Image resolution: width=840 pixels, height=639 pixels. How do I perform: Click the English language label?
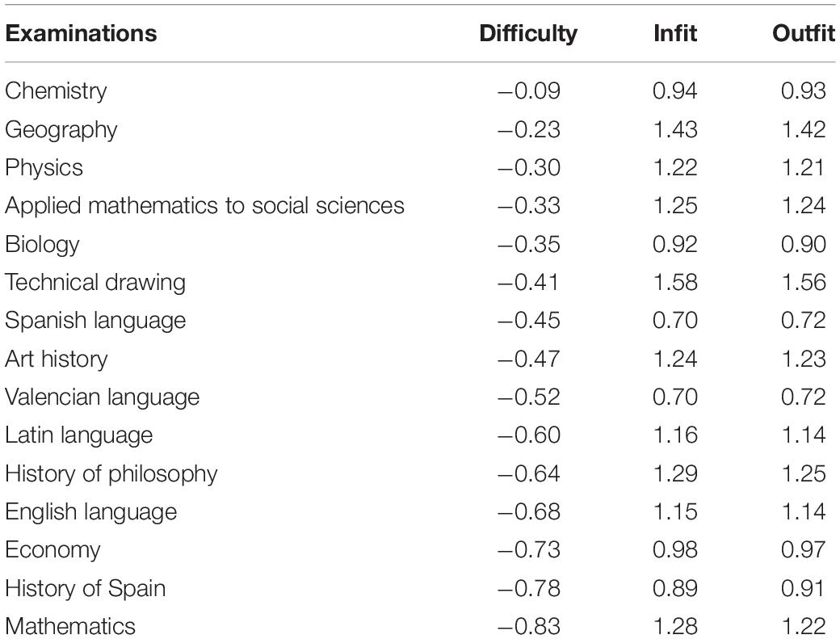click(x=91, y=512)
